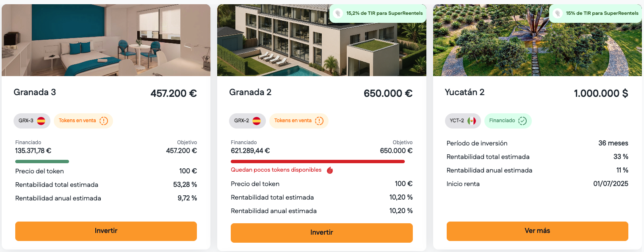Click the Spain flag icon on GRX-2
This screenshot has height=252, width=644.
(257, 121)
